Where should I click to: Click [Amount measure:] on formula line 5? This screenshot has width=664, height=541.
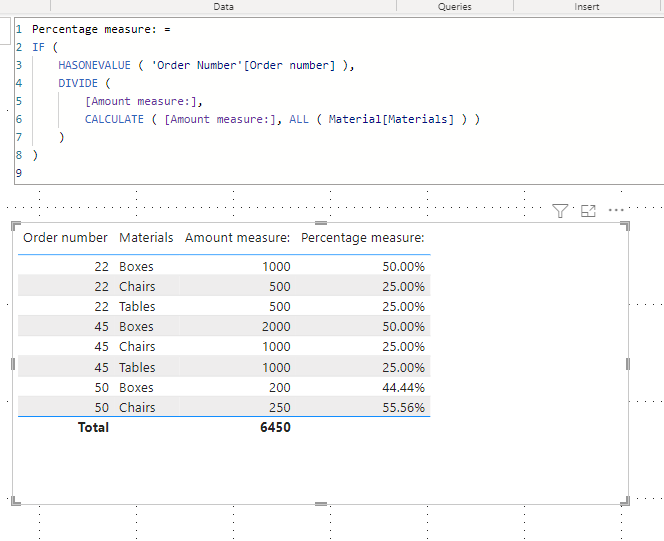pos(141,101)
